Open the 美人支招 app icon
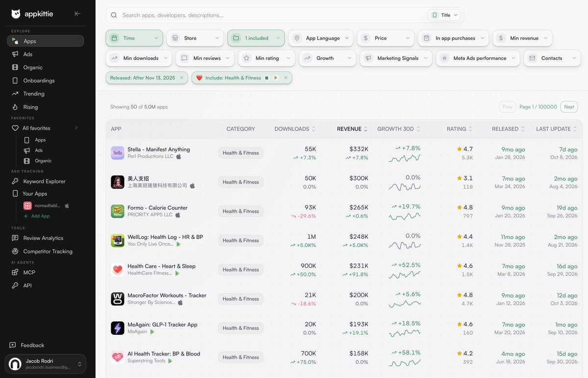 [118, 182]
